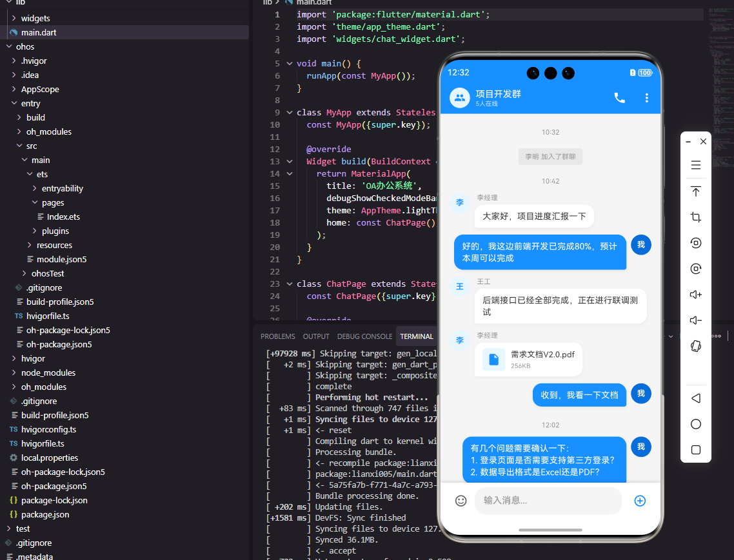This screenshot has height=560, width=734.
Task: Open the chat's three-dot more menu
Action: click(x=646, y=98)
